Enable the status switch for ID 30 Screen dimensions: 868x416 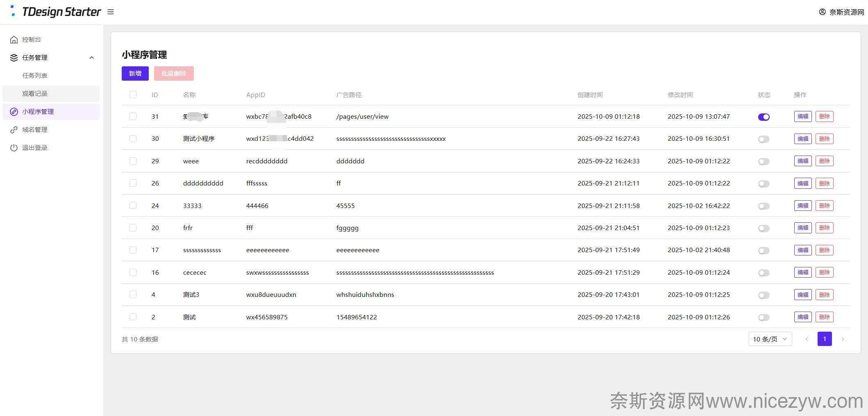[x=763, y=139]
